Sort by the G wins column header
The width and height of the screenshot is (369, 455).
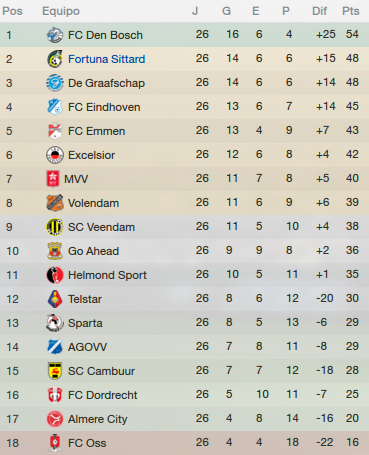(x=227, y=11)
